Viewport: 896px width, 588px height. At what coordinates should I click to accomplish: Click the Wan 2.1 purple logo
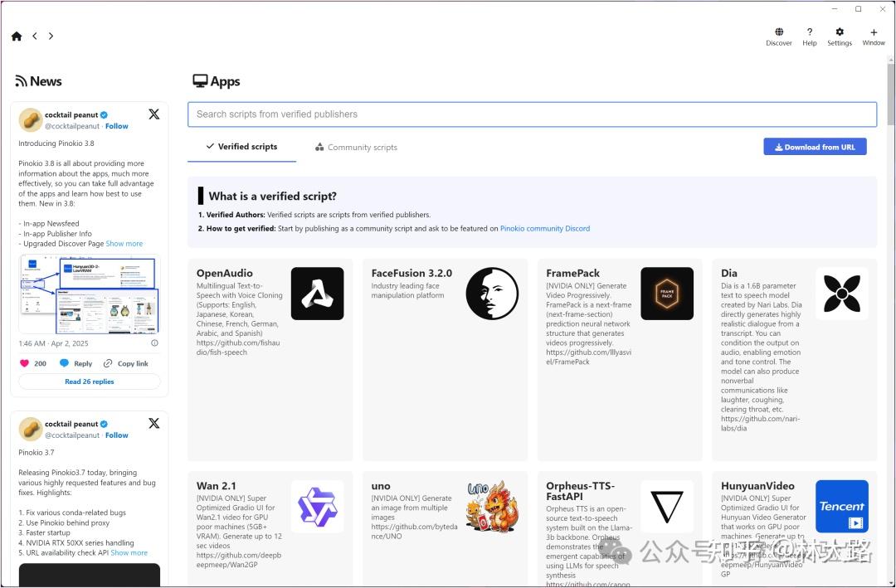click(x=317, y=506)
